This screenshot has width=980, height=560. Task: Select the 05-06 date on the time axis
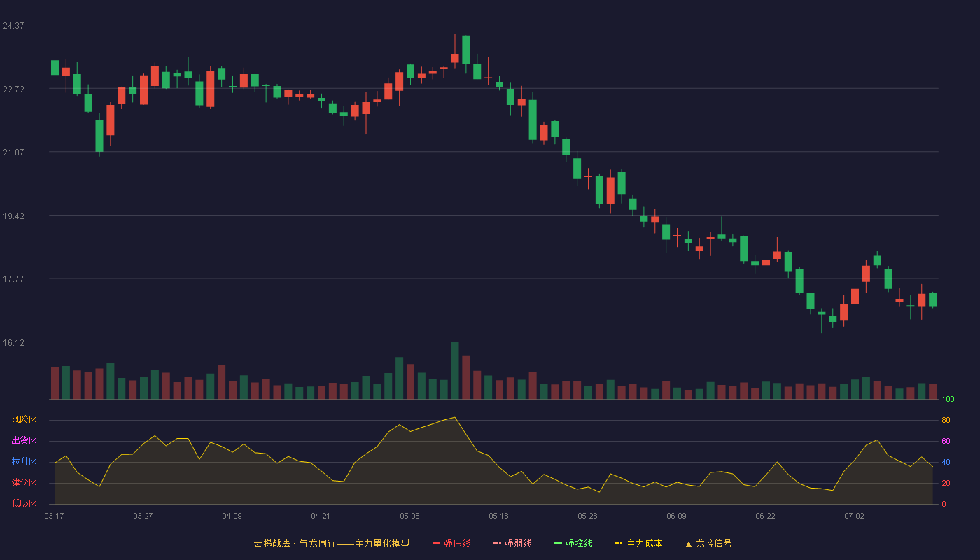click(x=409, y=516)
